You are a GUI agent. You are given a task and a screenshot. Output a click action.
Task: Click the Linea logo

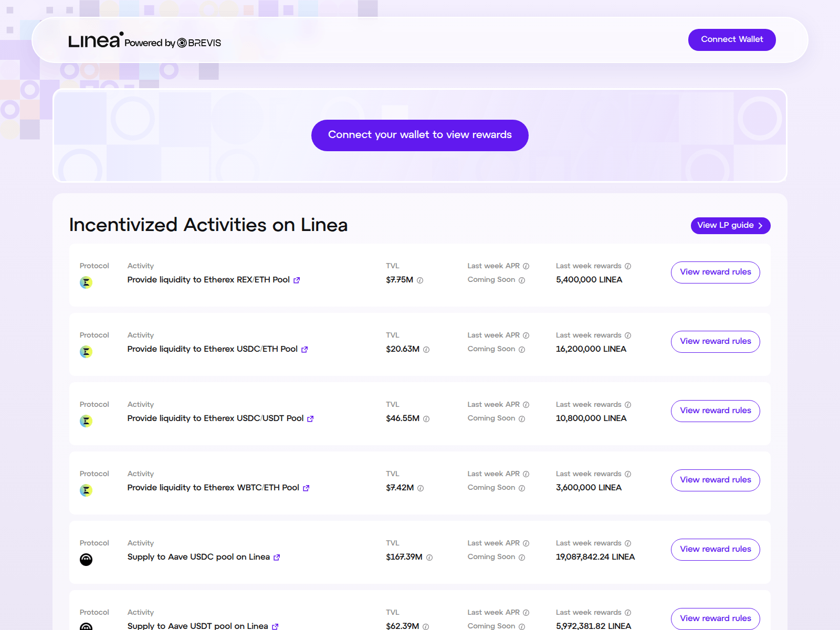click(96, 40)
